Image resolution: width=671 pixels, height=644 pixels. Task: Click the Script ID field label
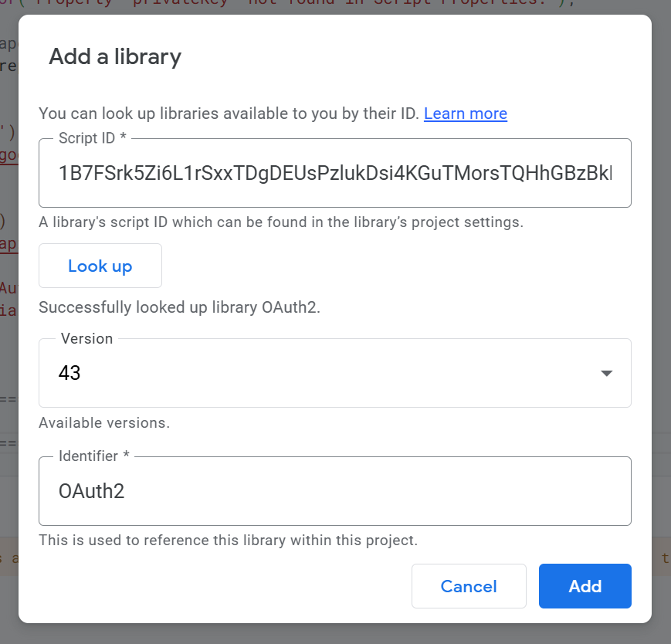pos(92,137)
